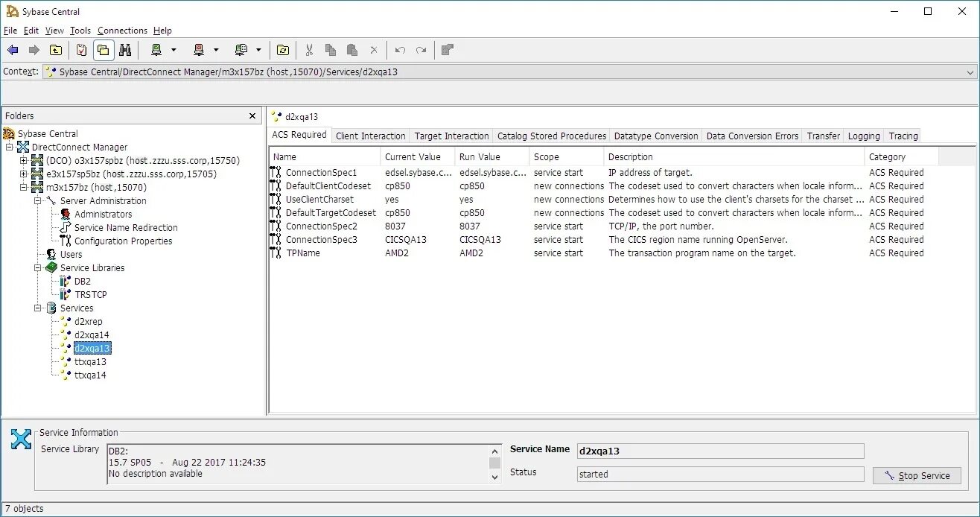This screenshot has height=517, width=980.
Task: Expand the (DCO) o3x157spbz server node
Action: [x=24, y=161]
